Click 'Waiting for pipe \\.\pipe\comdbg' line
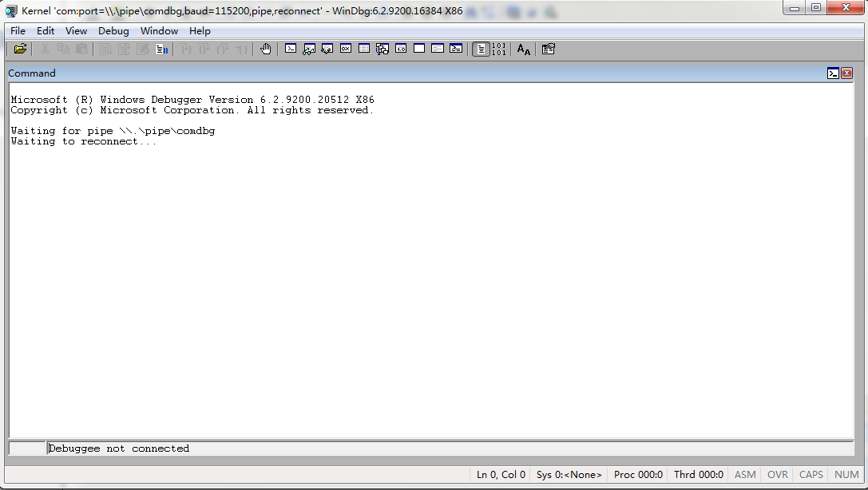Screen dimensions: 868x490 click(113, 131)
